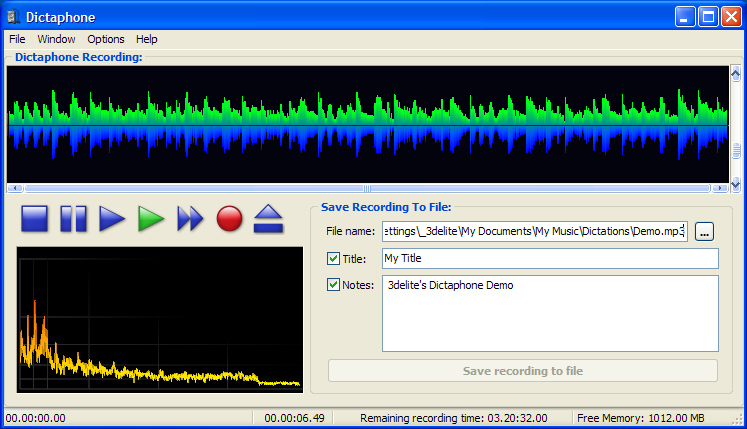Open the Help menu
The width and height of the screenshot is (747, 429).
pyautogui.click(x=146, y=39)
